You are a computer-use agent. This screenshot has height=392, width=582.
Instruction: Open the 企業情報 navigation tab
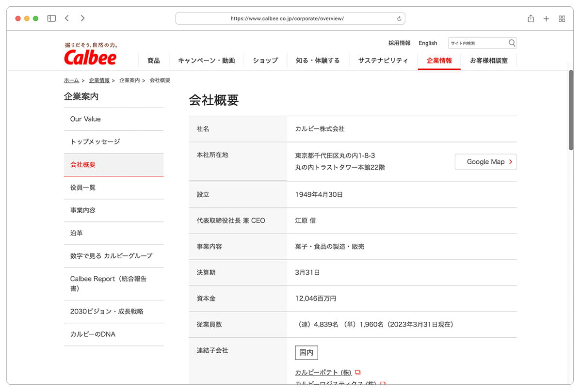pyautogui.click(x=439, y=60)
